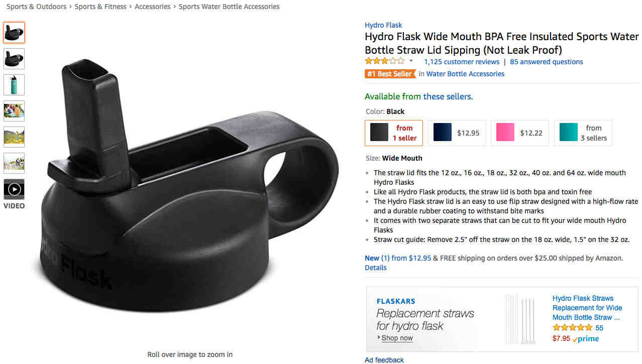
Task: Click the Ad feedback link
Action: pyautogui.click(x=384, y=359)
